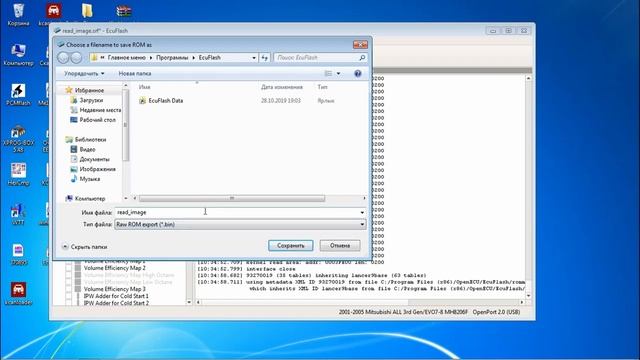Select Библиотеки in navigation pane
This screenshot has height=360, width=640.
point(86,140)
